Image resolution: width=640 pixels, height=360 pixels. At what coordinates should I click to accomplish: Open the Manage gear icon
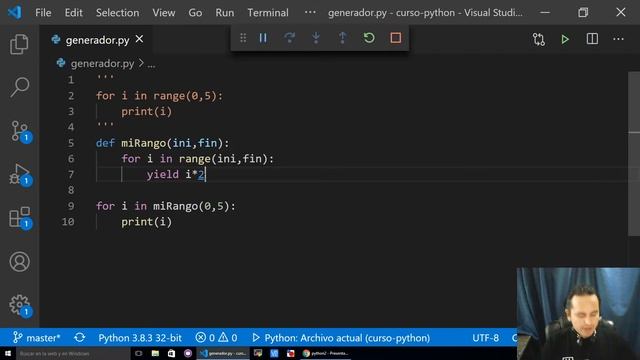coord(19,305)
